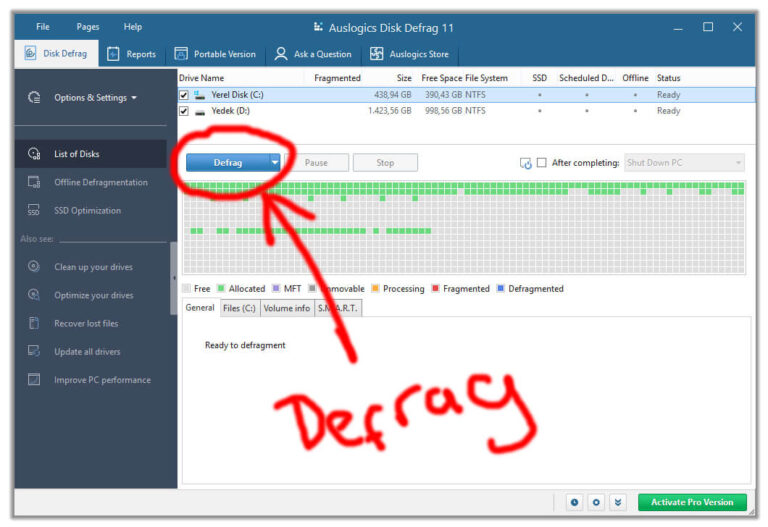Viewport: 768px width, 527px height.
Task: Switch to the Files (C:) tab
Action: [x=239, y=308]
